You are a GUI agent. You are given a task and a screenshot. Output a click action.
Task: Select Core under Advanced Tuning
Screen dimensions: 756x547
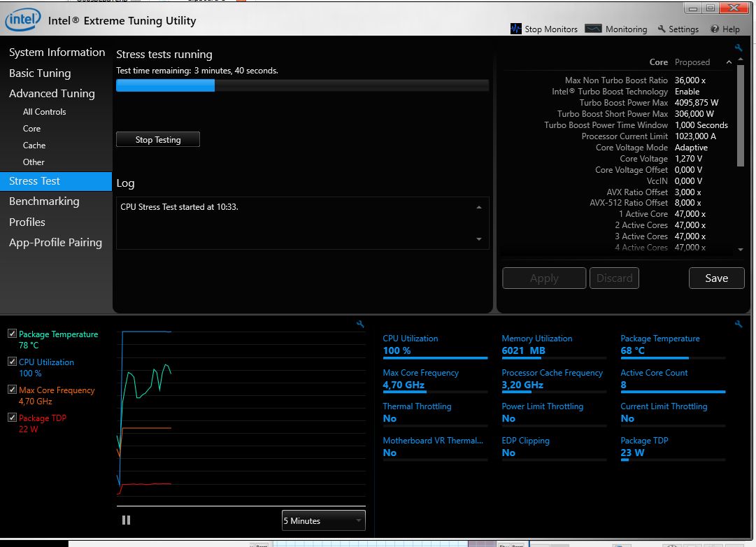[32, 129]
